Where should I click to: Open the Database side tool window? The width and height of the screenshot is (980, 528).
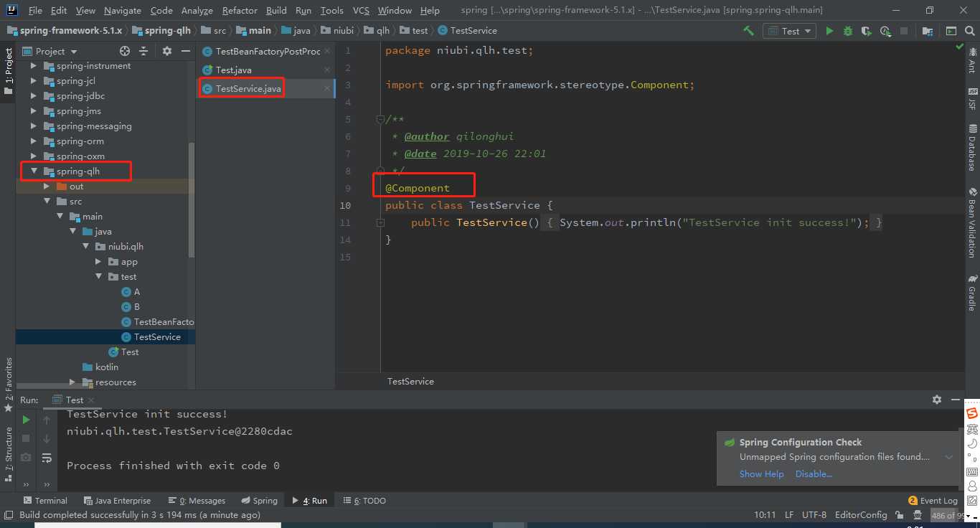973,147
